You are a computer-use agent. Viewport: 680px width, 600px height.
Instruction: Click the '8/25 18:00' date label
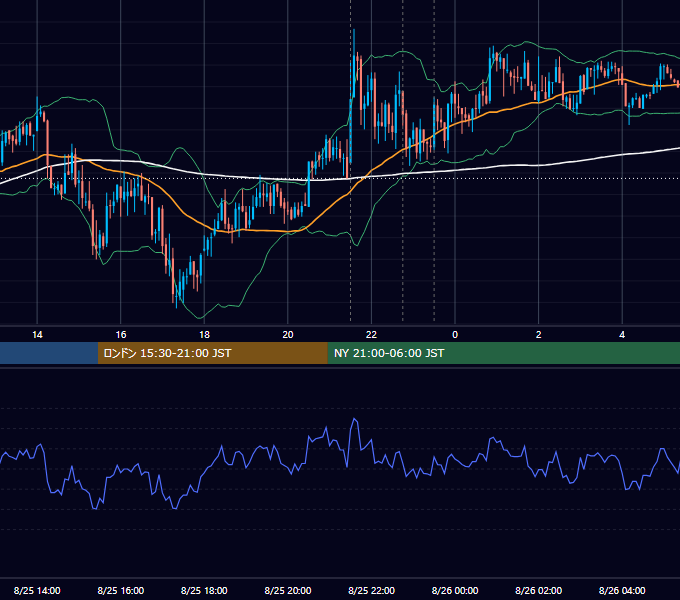(204, 590)
